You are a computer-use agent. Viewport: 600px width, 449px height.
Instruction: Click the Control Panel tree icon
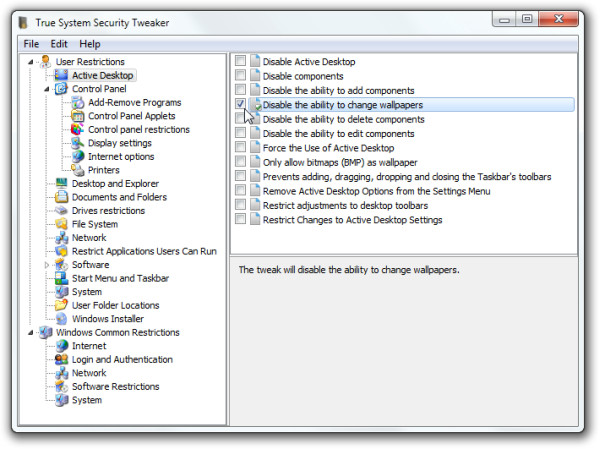pos(61,89)
